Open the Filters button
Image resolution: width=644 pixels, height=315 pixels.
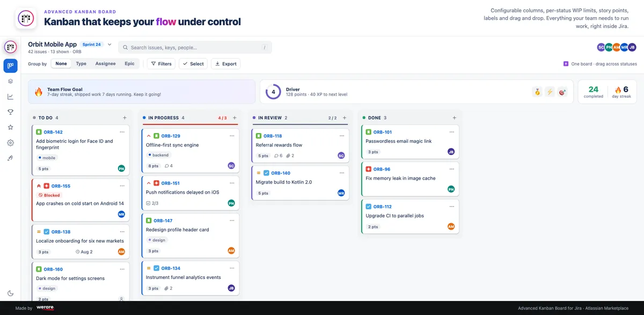[161, 63]
